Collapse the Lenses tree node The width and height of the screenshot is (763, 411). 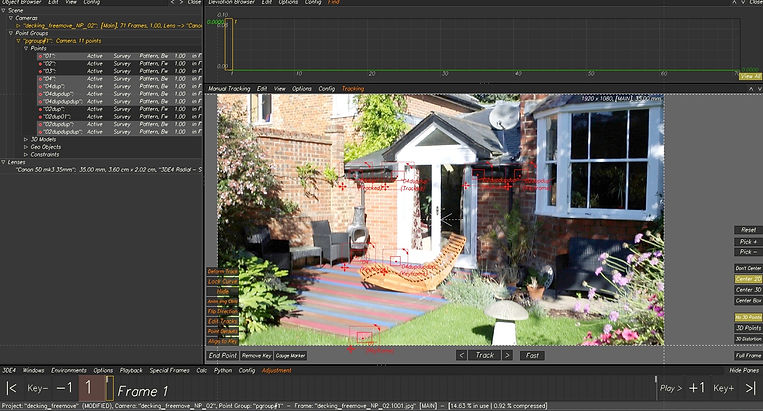(x=3, y=162)
